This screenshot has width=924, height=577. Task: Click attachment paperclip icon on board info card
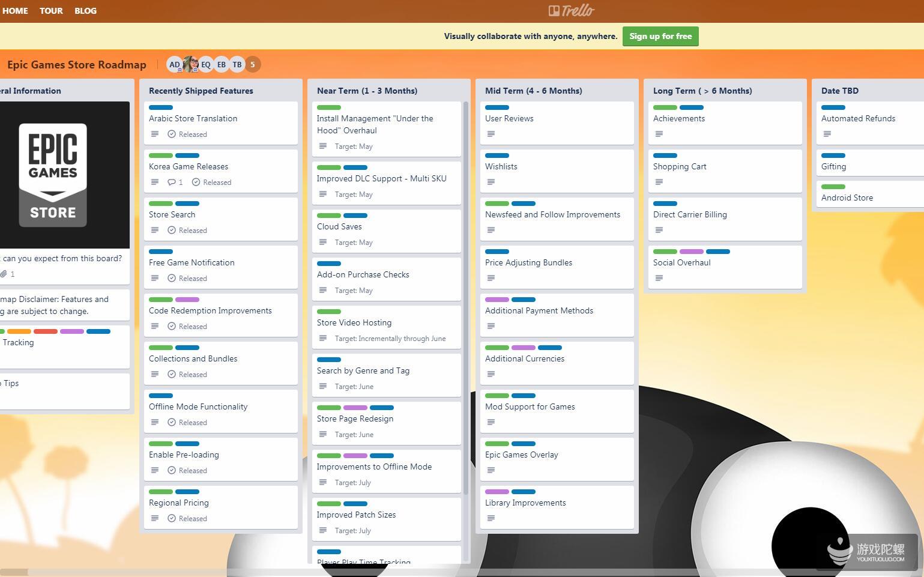[4, 274]
